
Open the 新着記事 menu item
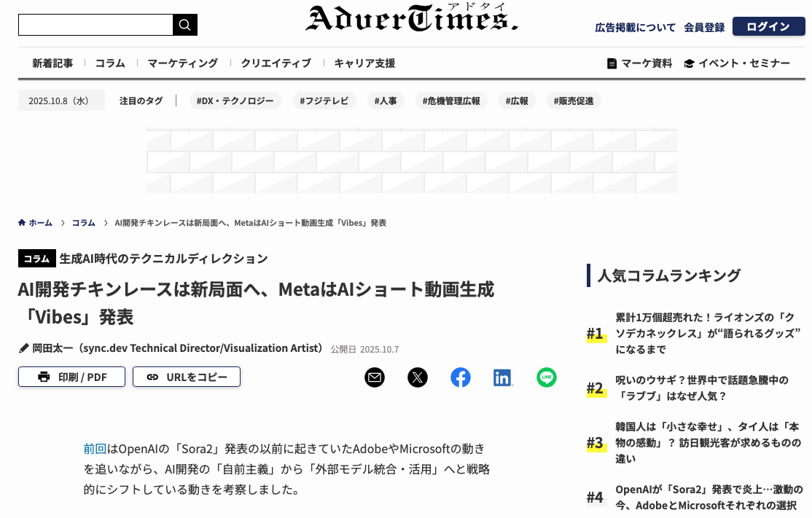[x=52, y=63]
